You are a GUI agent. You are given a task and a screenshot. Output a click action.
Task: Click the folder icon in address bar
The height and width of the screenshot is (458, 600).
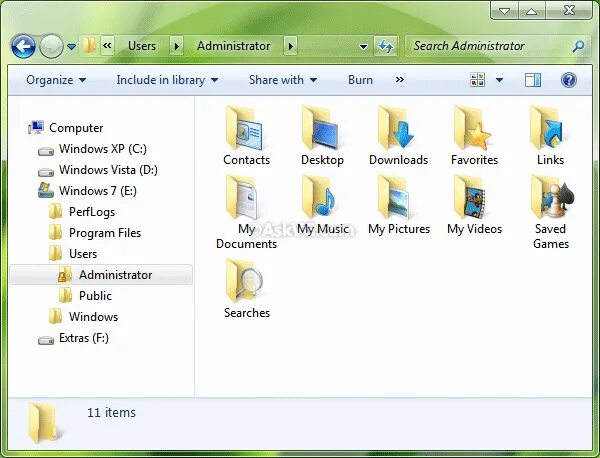pyautogui.click(x=89, y=45)
